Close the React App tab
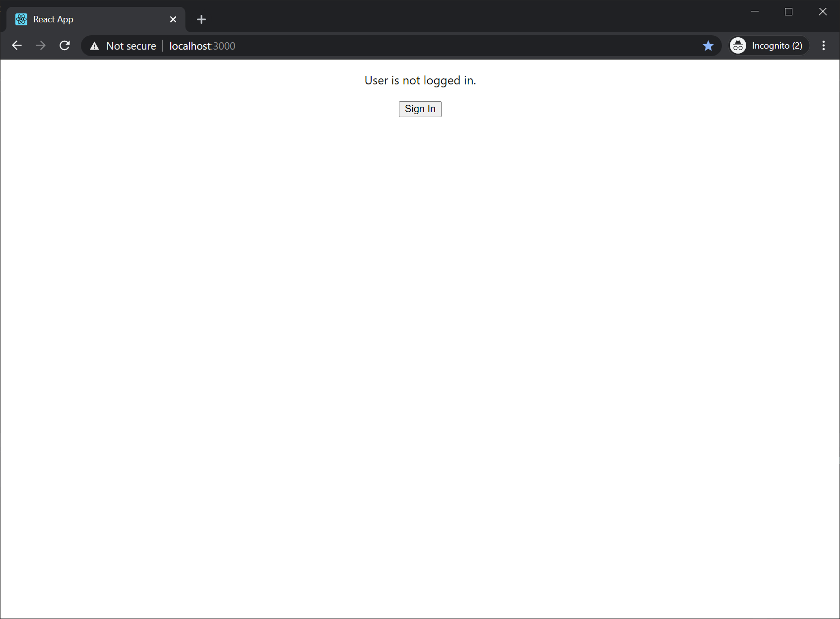This screenshot has height=619, width=840. coord(173,19)
